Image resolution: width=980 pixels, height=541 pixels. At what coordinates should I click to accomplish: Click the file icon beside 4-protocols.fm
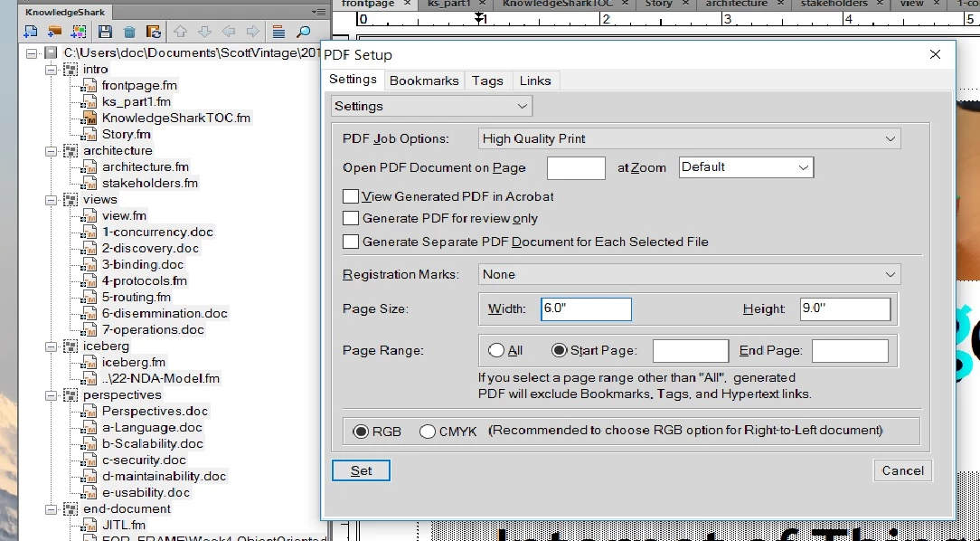(90, 280)
